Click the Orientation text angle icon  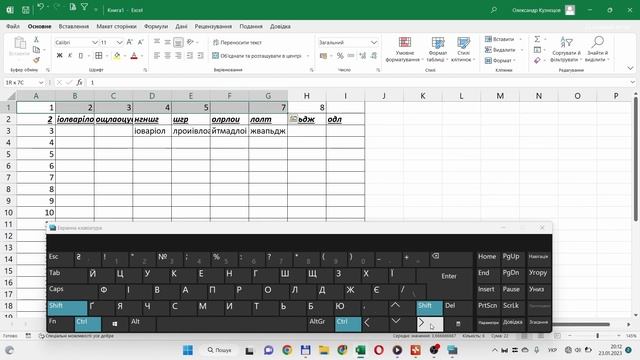click(x=190, y=42)
